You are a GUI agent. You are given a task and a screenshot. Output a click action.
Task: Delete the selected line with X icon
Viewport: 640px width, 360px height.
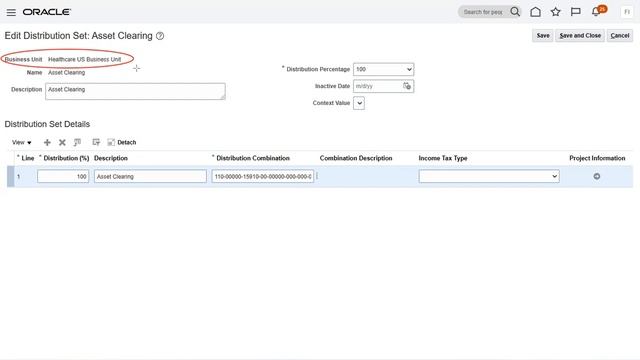[x=62, y=142]
